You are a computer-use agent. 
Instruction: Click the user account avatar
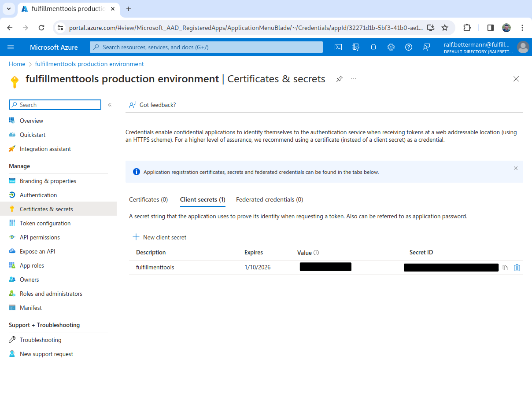(x=523, y=47)
